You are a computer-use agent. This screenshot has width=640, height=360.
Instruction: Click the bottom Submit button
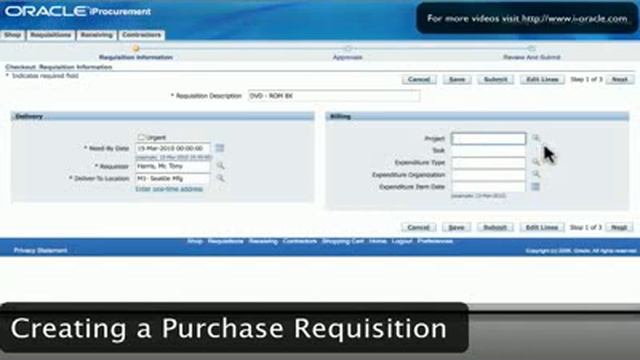(x=495, y=227)
